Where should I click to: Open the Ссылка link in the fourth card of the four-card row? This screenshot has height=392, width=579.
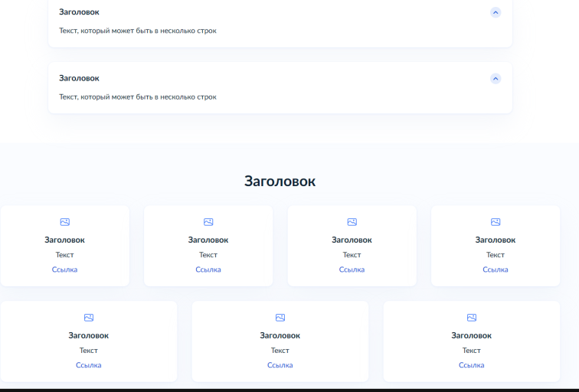tap(496, 269)
